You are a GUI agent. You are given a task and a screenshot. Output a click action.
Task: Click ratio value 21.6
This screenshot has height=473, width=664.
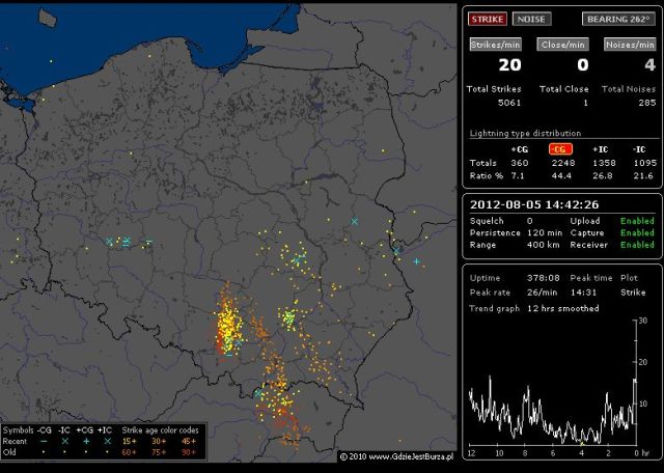(643, 175)
